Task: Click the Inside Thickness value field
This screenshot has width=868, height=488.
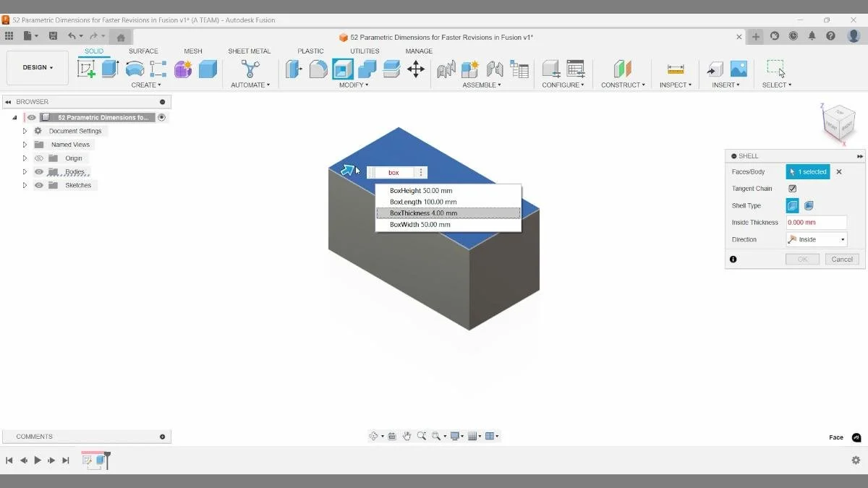Action: pyautogui.click(x=816, y=222)
